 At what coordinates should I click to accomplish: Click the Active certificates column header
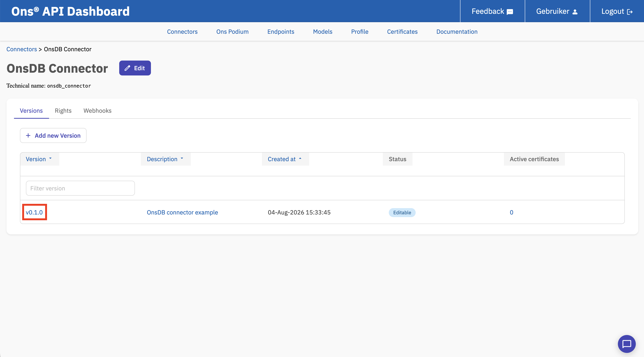pyautogui.click(x=534, y=159)
